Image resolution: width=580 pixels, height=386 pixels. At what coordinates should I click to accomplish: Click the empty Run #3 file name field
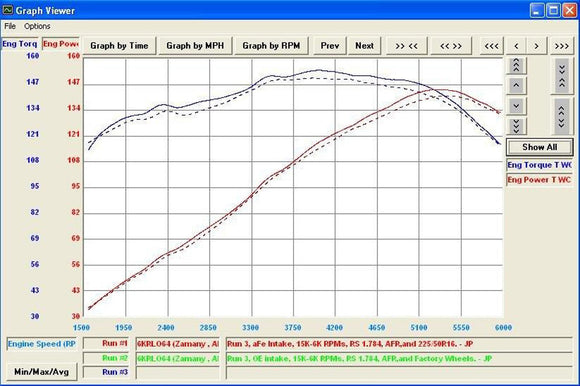[x=178, y=373]
